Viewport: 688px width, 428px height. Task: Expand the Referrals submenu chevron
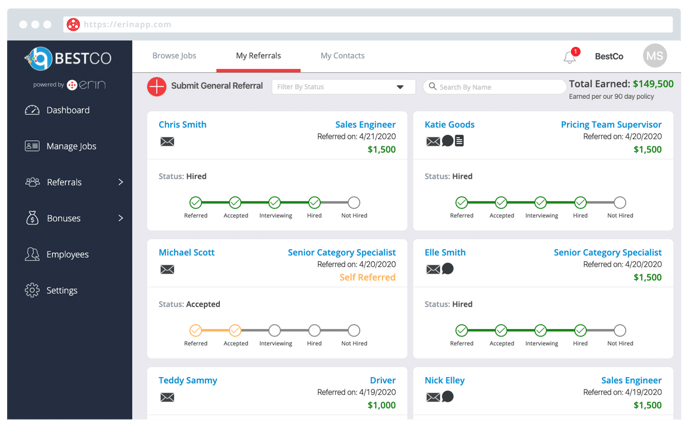pos(121,182)
